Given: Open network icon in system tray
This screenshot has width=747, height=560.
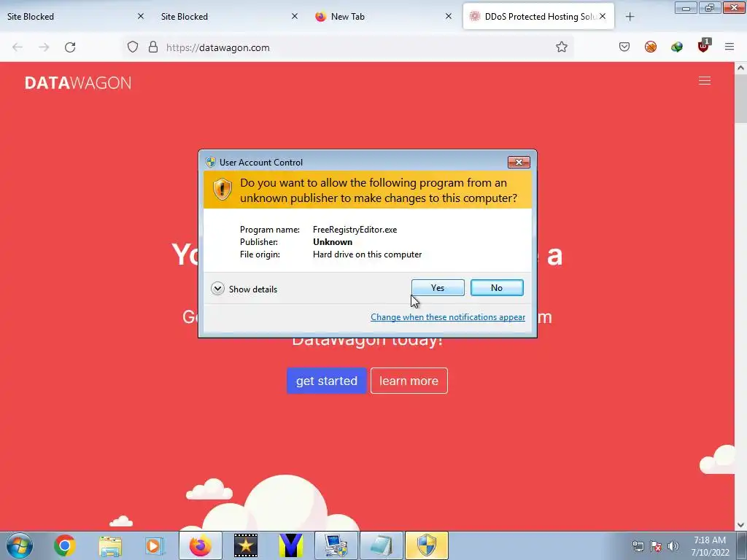Looking at the screenshot, I should click(638, 546).
